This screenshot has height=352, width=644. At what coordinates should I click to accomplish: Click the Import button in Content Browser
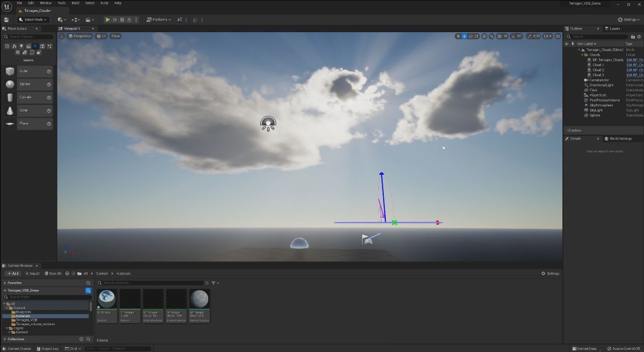[32, 274]
